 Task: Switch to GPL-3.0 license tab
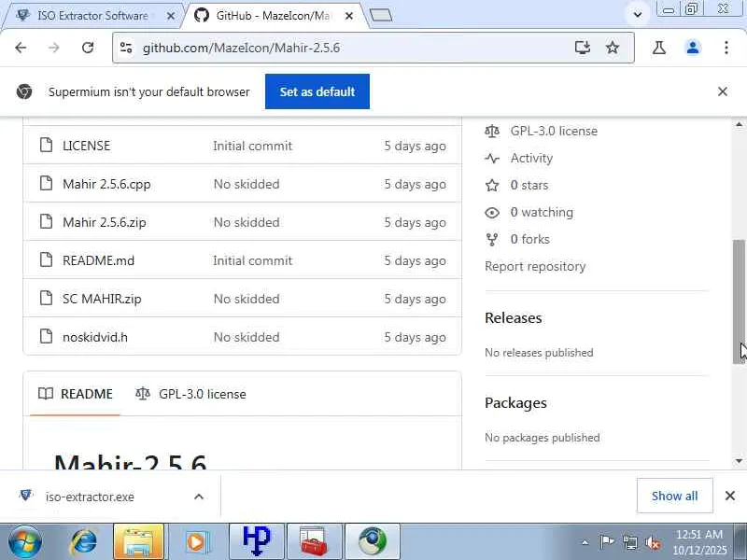(x=190, y=394)
